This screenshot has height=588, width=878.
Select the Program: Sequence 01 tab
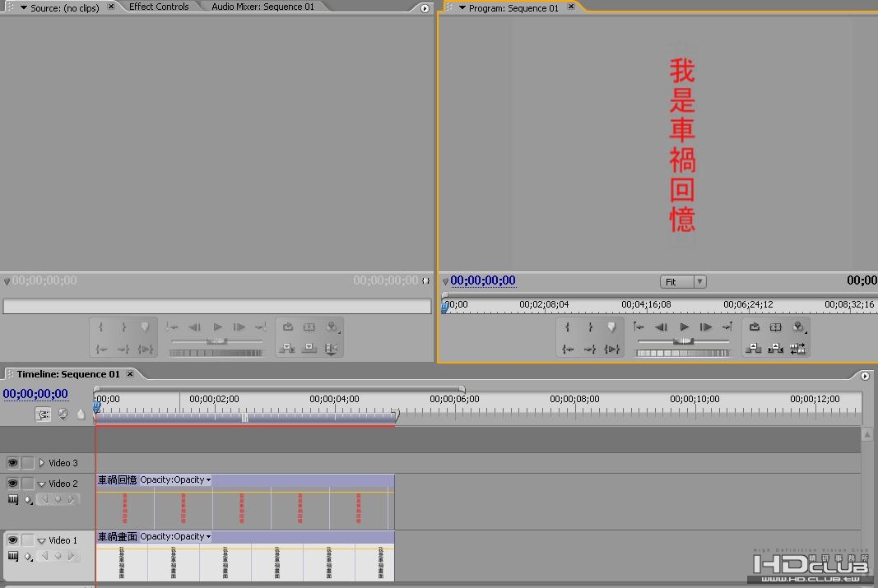(513, 8)
